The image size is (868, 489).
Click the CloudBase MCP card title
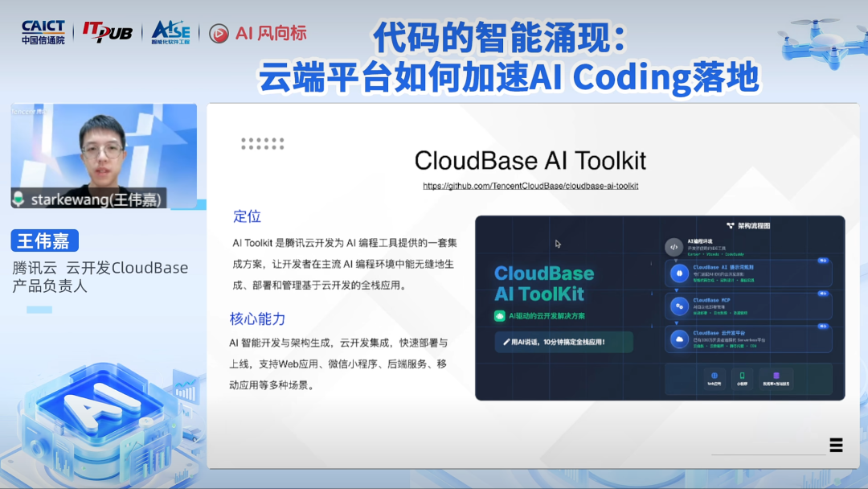click(x=712, y=300)
